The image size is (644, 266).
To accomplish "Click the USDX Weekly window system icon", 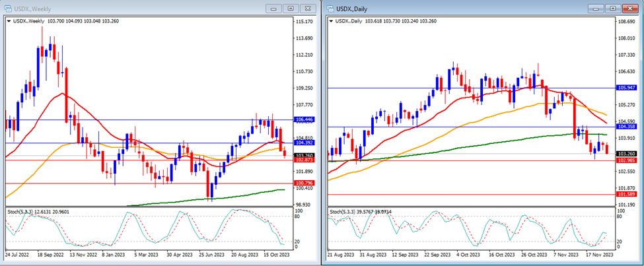I will pyautogui.click(x=9, y=9).
